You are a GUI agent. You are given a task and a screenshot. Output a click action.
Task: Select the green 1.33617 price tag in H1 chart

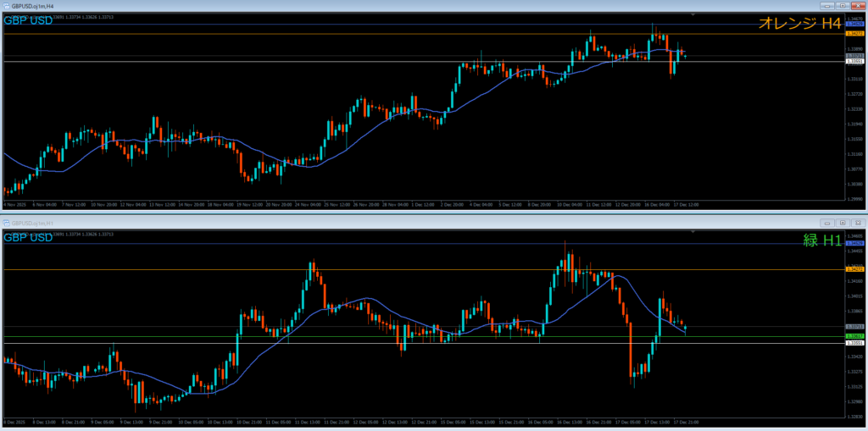tap(854, 336)
